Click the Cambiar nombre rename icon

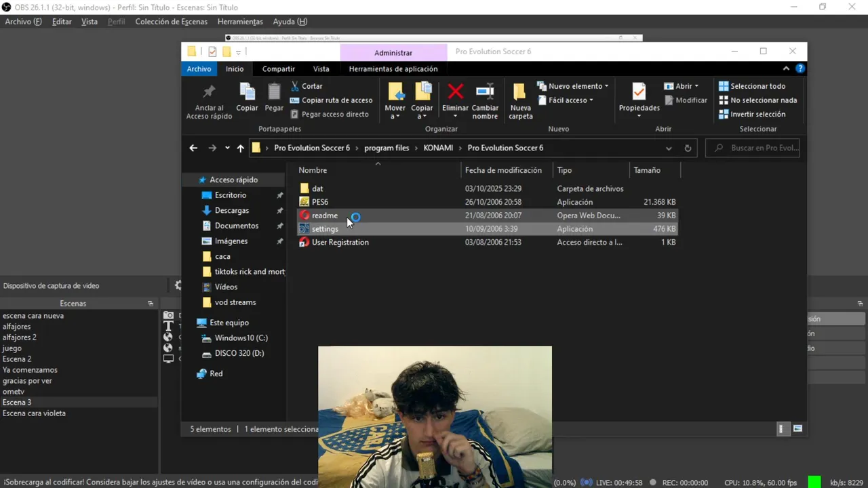[485, 91]
